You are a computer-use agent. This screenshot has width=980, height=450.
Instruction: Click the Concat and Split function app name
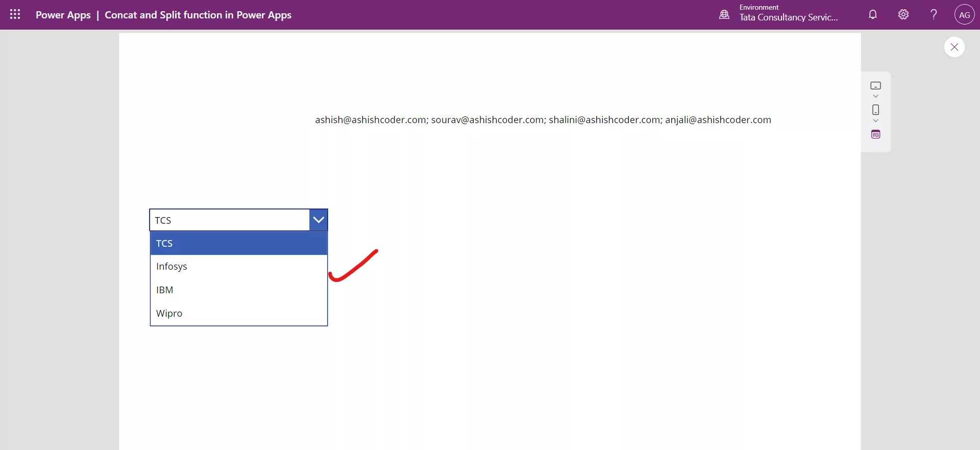(x=198, y=15)
